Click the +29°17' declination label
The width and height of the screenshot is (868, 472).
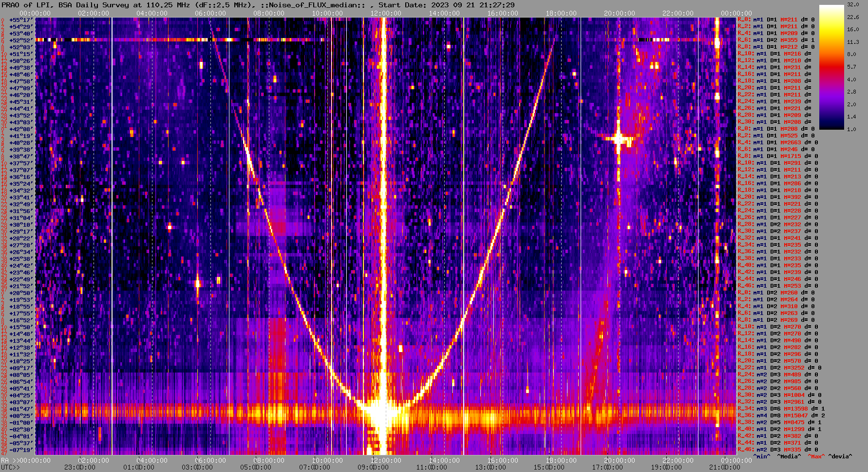(20, 232)
